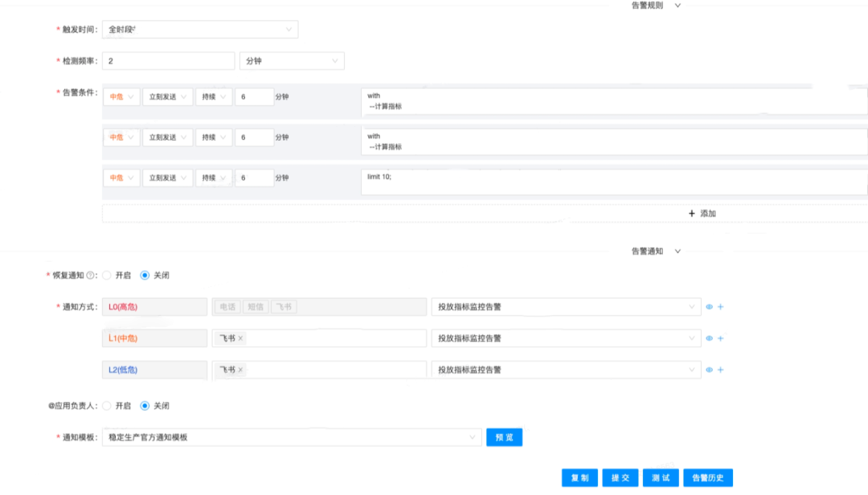The width and height of the screenshot is (868, 495).
Task: Click the 预览 button
Action: (504, 437)
